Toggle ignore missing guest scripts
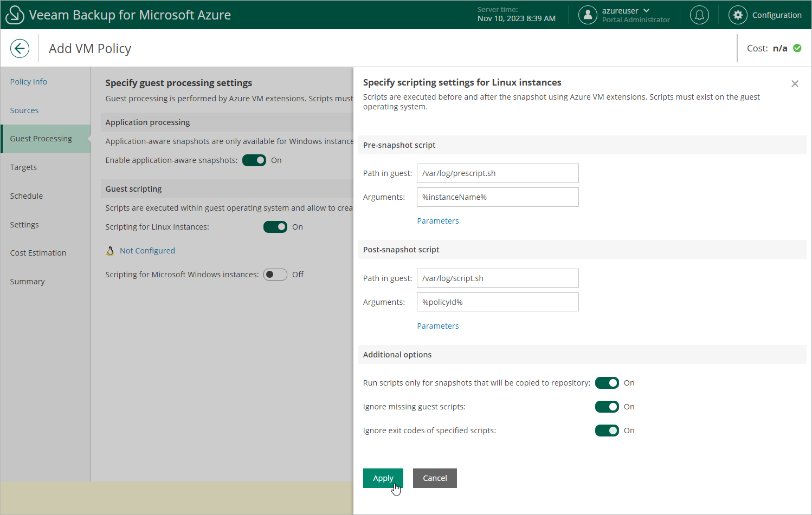Screen dimensions: 812x515 tap(607, 407)
